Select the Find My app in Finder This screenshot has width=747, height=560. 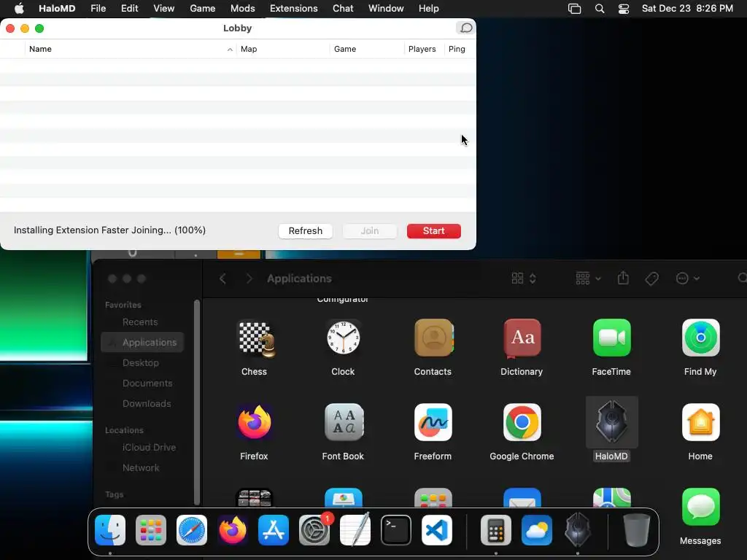[x=700, y=338]
